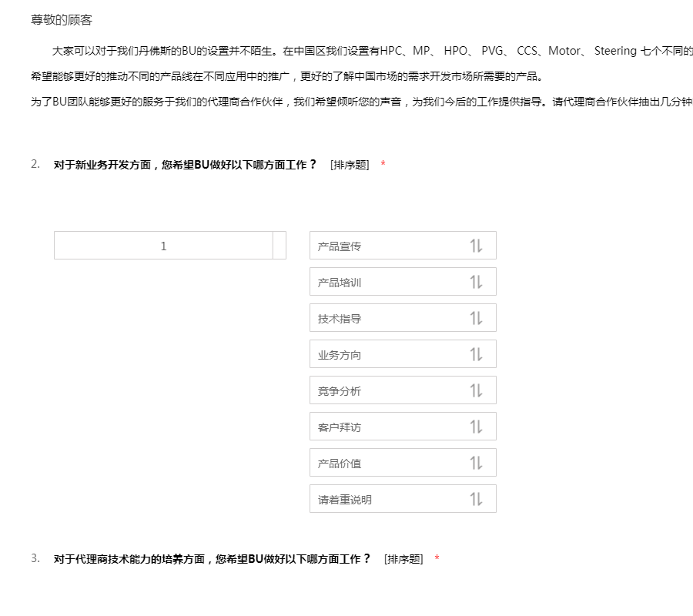Image resolution: width=693 pixels, height=616 pixels.
Task: Select the 产品培训 ranking option
Action: click(x=403, y=282)
